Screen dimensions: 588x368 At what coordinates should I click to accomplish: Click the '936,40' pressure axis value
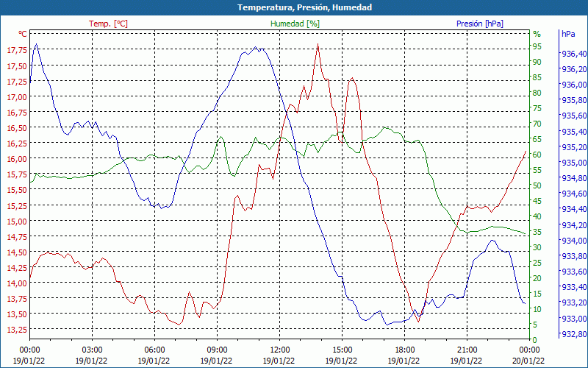(574, 54)
